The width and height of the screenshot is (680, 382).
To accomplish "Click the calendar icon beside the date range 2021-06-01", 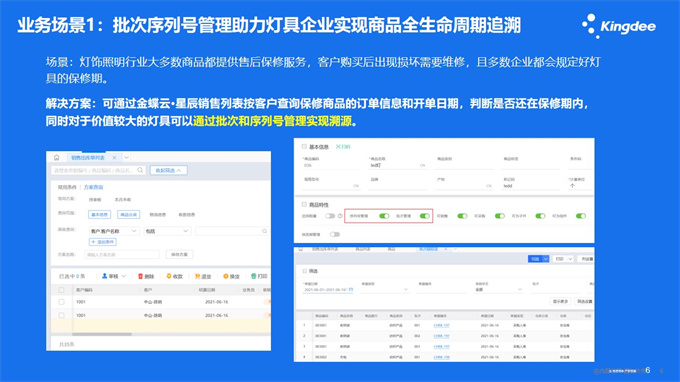I will 351,289.
